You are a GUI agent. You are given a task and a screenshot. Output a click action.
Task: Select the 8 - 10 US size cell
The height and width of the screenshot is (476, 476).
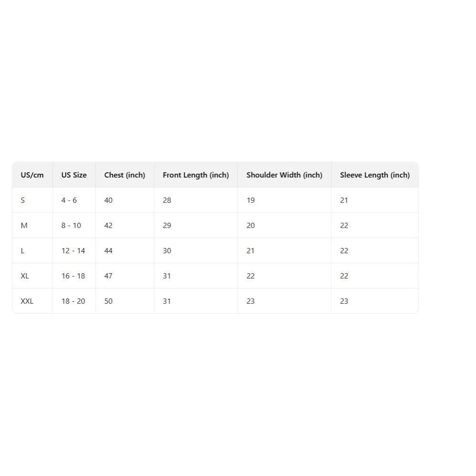71,226
